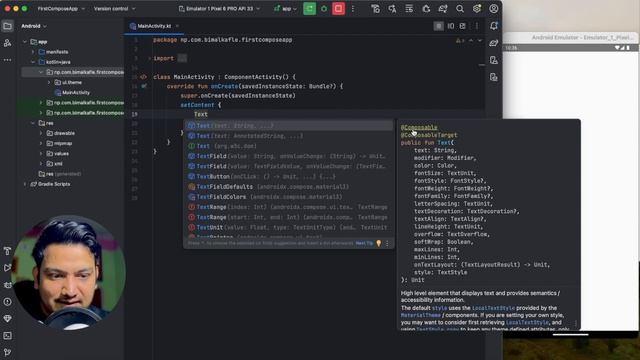Select the MainActivity.kt editor tab
The width and height of the screenshot is (640, 360).
(153, 26)
